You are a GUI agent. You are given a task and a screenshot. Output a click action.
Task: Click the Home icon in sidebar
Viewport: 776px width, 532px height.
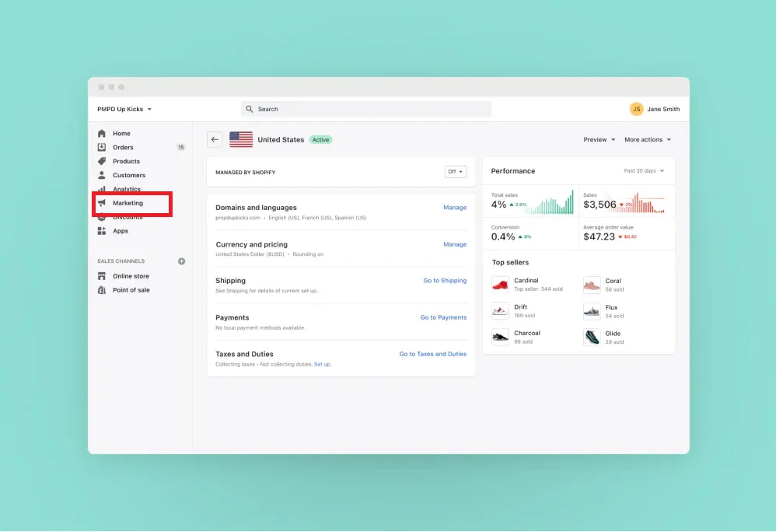click(102, 134)
